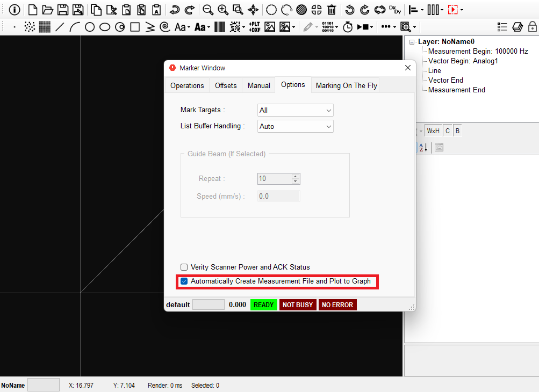The height and width of the screenshot is (392, 539).
Task: Select the point cloud dots tool
Action: 30,27
